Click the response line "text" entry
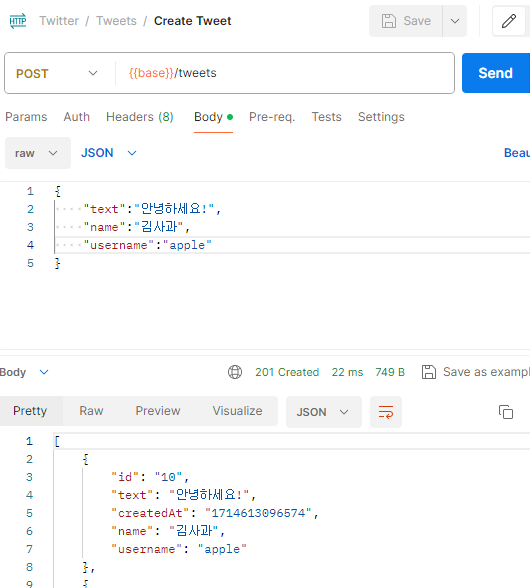 click(183, 495)
